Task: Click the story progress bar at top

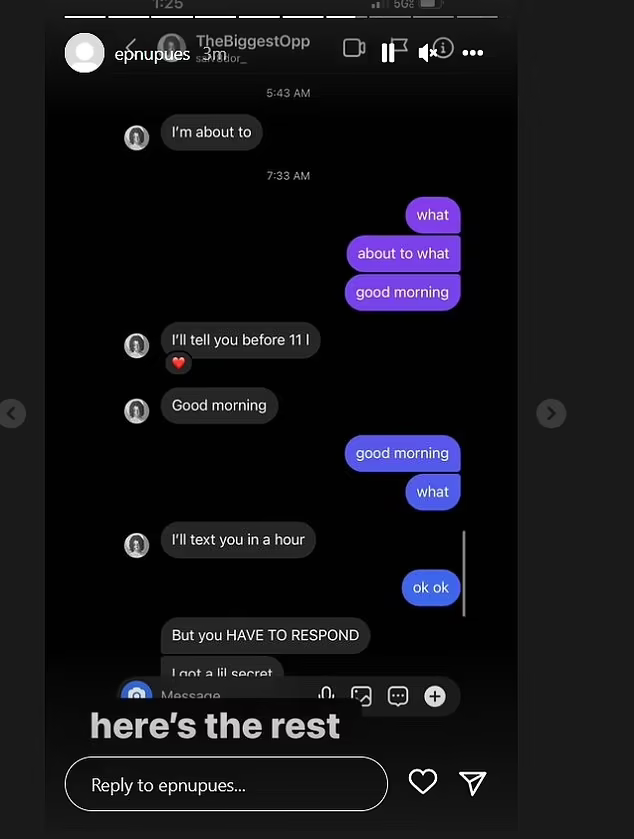Action: click(281, 17)
